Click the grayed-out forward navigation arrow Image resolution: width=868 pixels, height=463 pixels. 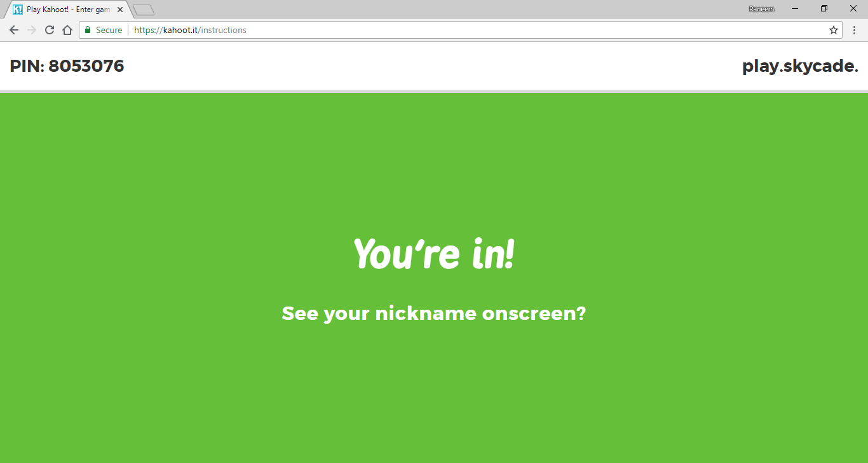32,30
